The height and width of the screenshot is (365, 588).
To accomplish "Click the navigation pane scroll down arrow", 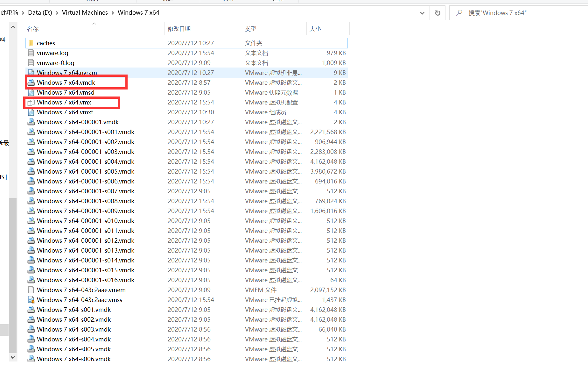I will [13, 357].
